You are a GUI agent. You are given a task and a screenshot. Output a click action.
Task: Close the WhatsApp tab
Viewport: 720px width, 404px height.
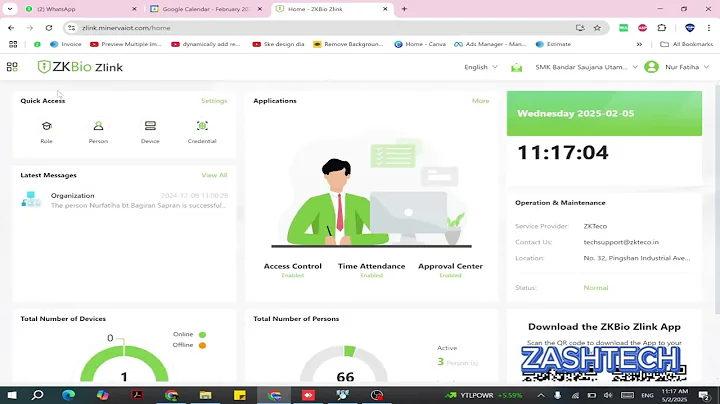(134, 9)
